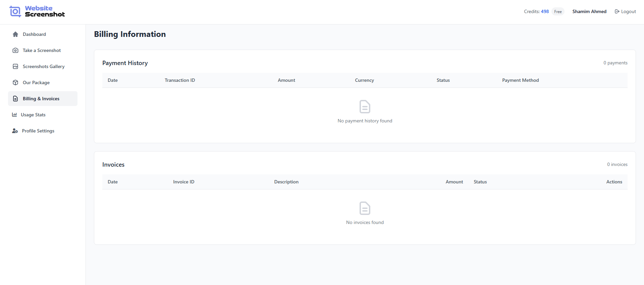Click the Payment History section title

(x=125, y=63)
